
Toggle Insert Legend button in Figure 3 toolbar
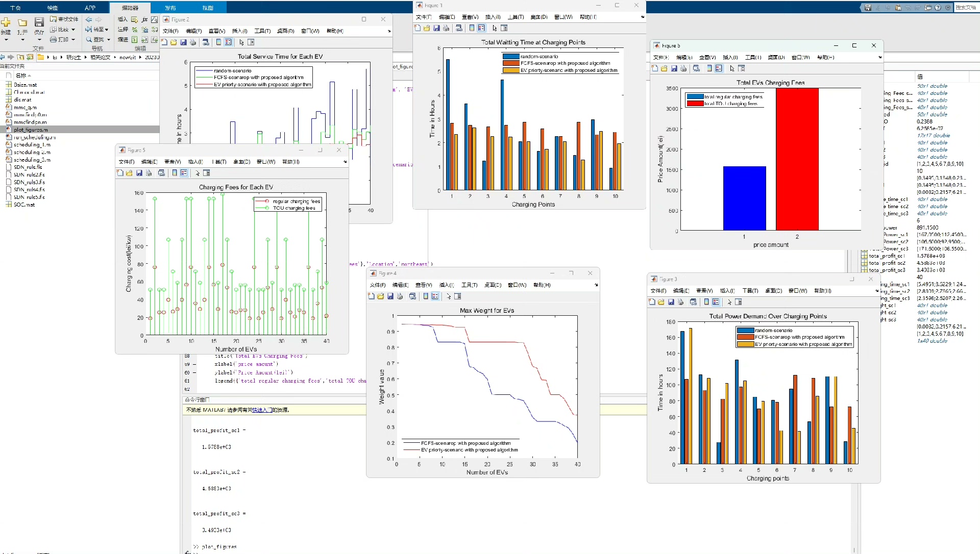click(x=716, y=302)
